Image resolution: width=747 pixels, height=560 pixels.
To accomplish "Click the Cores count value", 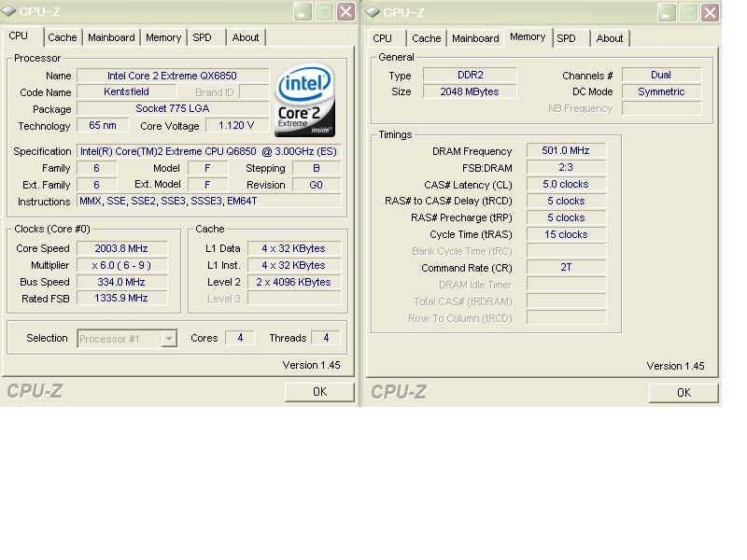I will (x=240, y=338).
